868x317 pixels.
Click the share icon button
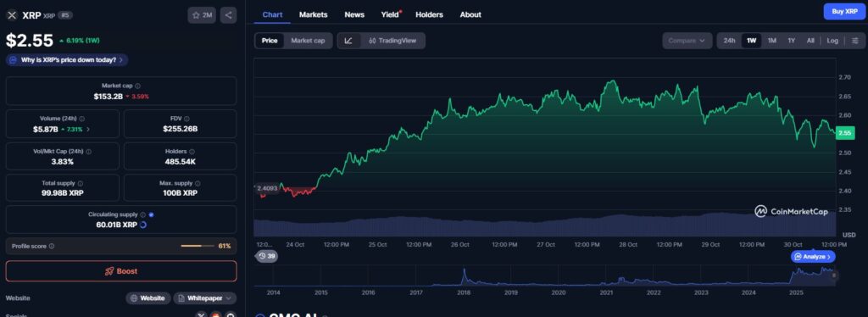point(229,15)
